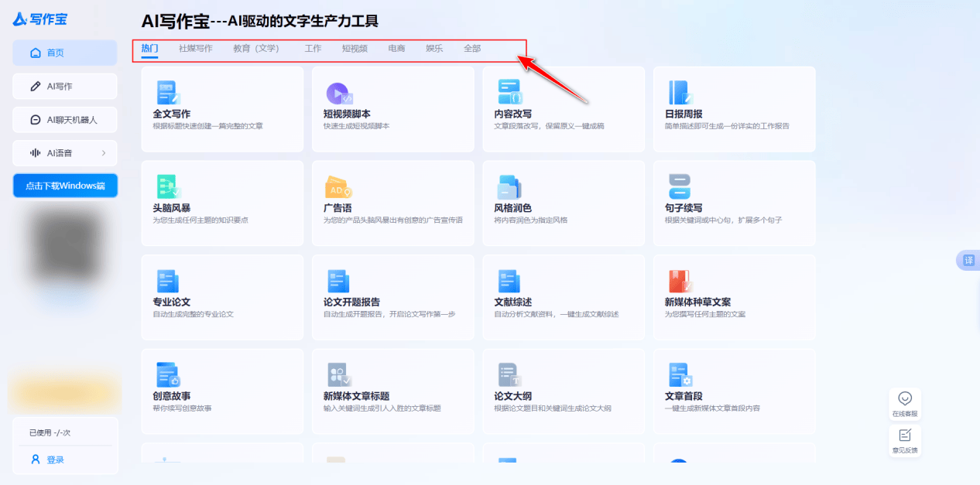Open AI语音 in the sidebar
Screen dimensions: 980x485
click(x=65, y=153)
